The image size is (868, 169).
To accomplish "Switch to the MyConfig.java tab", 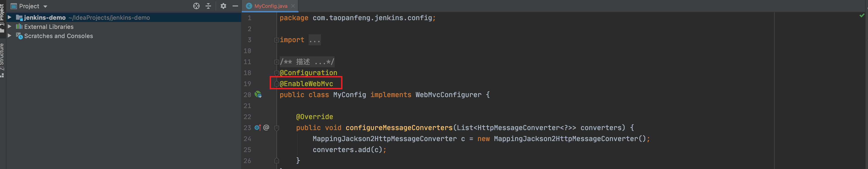I will click(271, 6).
